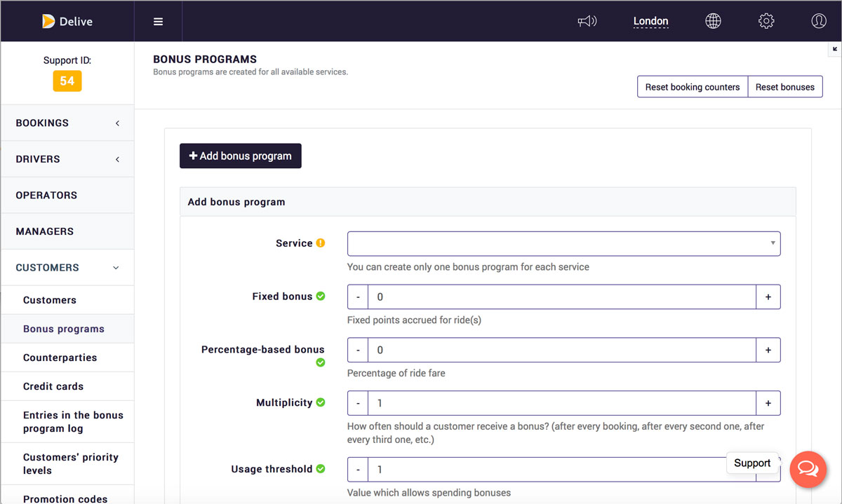The width and height of the screenshot is (842, 504).
Task: Focus the Fixed bonus input field
Action: [x=562, y=297]
